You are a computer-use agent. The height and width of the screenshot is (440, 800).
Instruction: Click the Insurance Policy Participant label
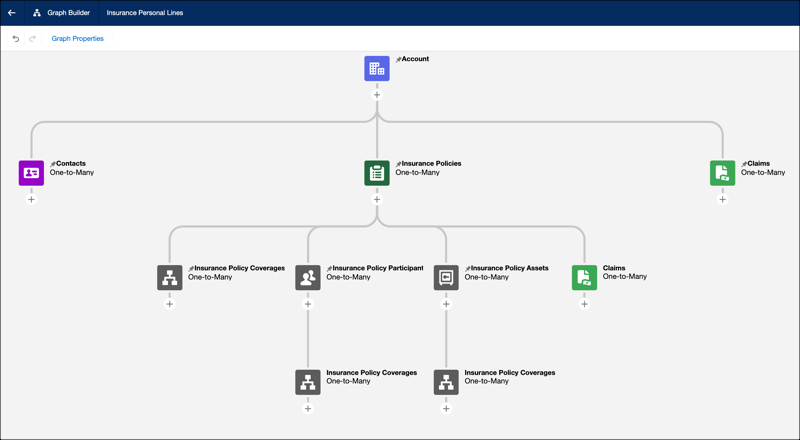(378, 268)
